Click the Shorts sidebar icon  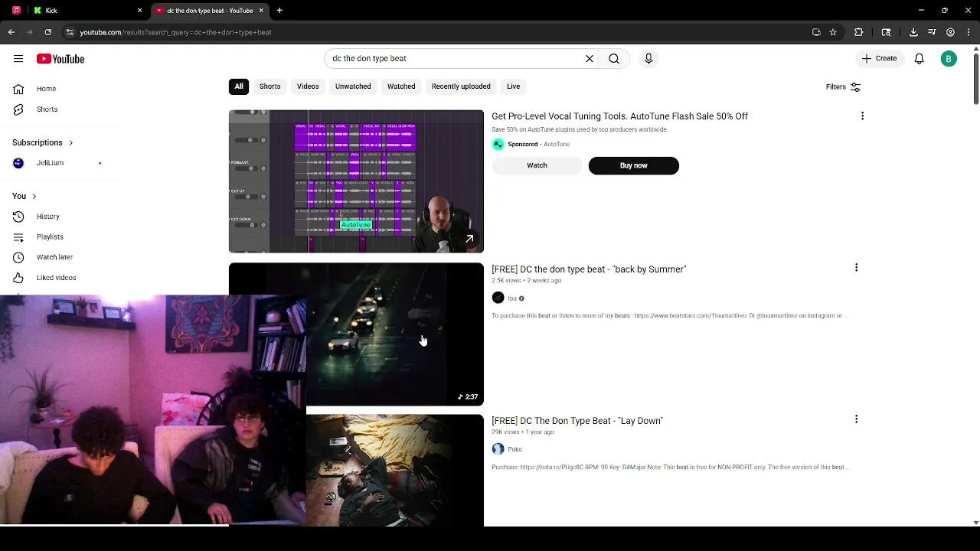click(x=18, y=109)
